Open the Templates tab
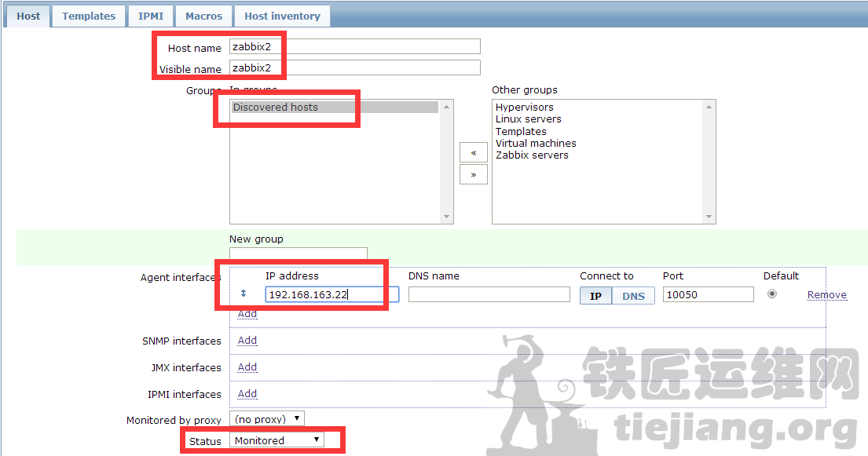 coord(89,16)
